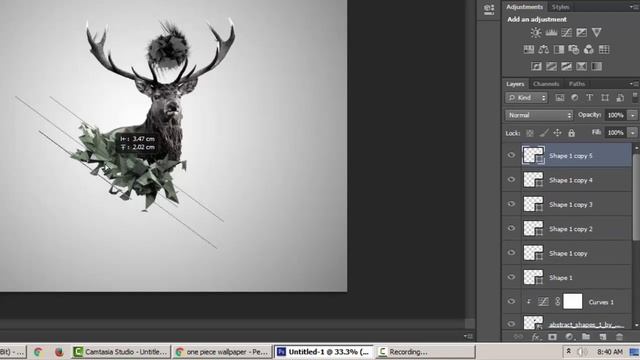The width and height of the screenshot is (640, 360).
Task: Click the Untitled-1 Photoshop taskbar button
Action: pyautogui.click(x=324, y=352)
